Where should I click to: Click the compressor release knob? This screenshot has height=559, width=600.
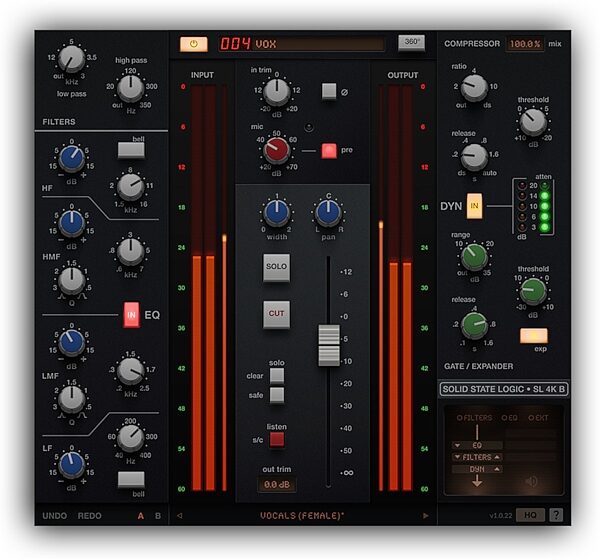(x=474, y=156)
